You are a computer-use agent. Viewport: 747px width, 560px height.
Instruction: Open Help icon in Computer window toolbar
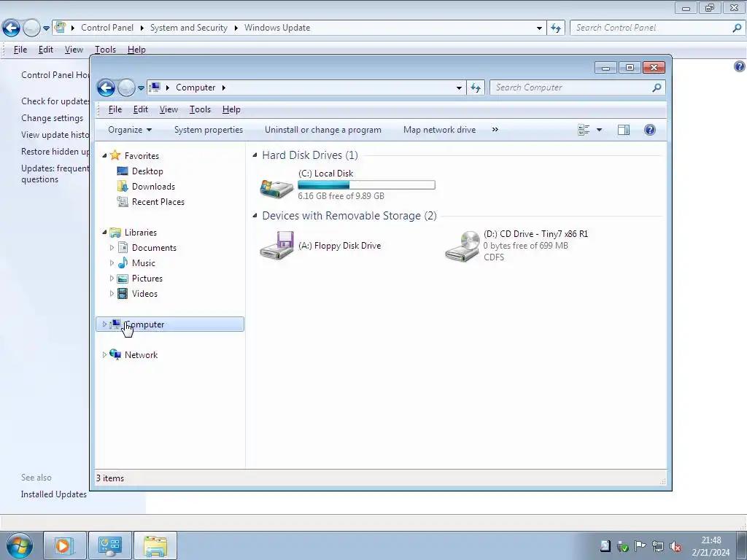tap(650, 130)
